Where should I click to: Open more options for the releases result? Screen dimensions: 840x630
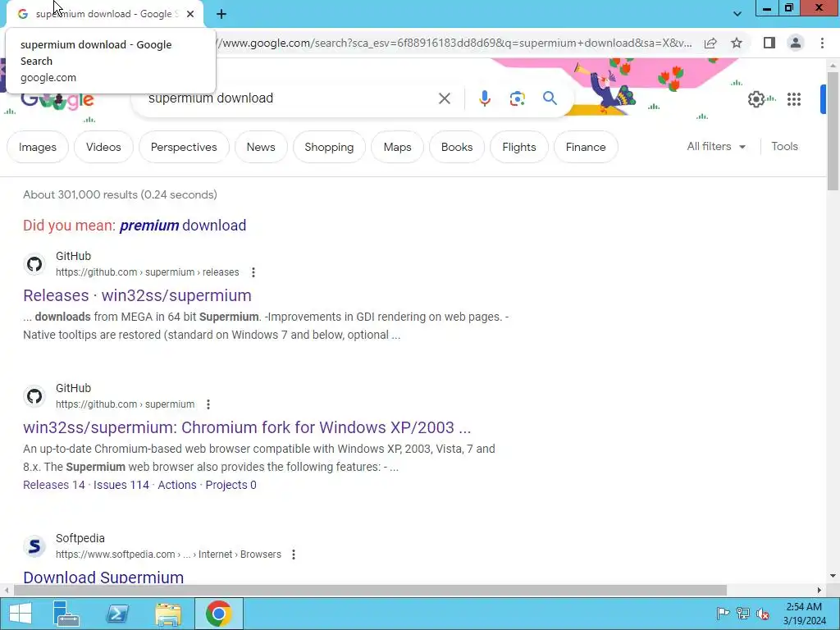[x=253, y=272]
